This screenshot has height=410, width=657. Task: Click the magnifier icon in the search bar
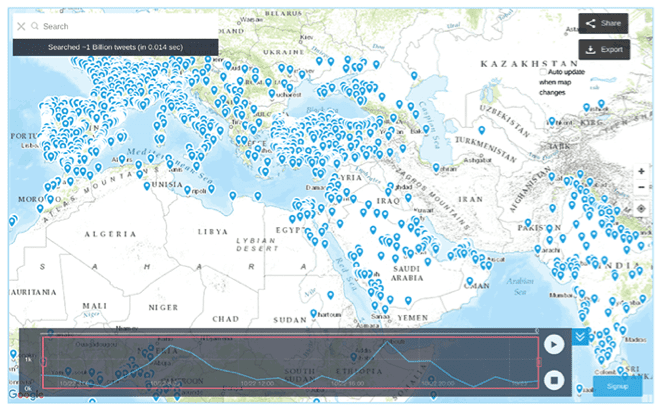pyautogui.click(x=35, y=26)
